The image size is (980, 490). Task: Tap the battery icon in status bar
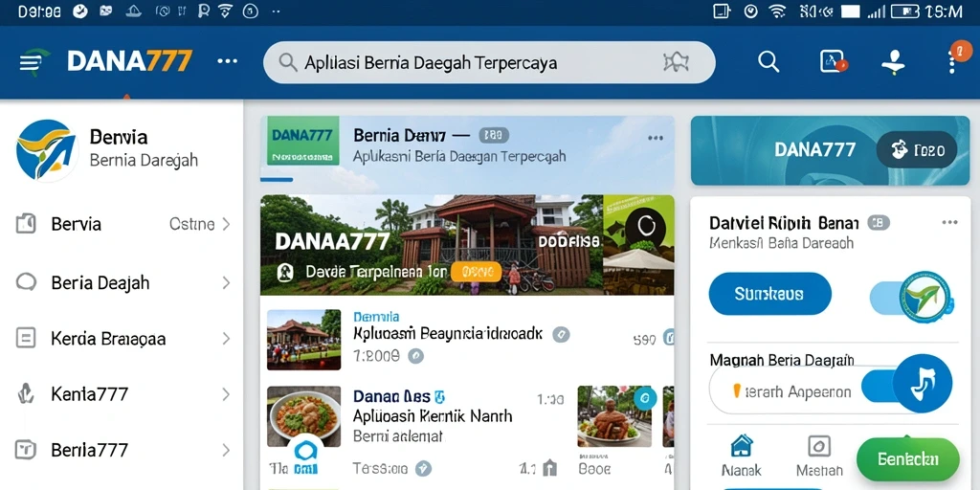[x=904, y=11]
